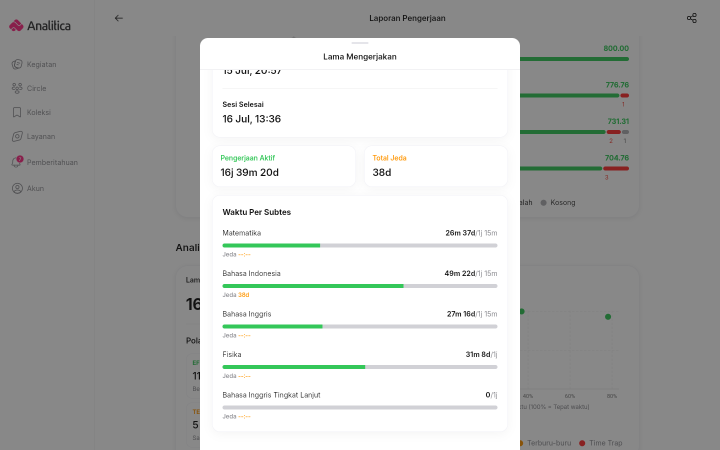Open Kegiatan from the sidebar
Viewport: 720px width, 450px height.
34,64
